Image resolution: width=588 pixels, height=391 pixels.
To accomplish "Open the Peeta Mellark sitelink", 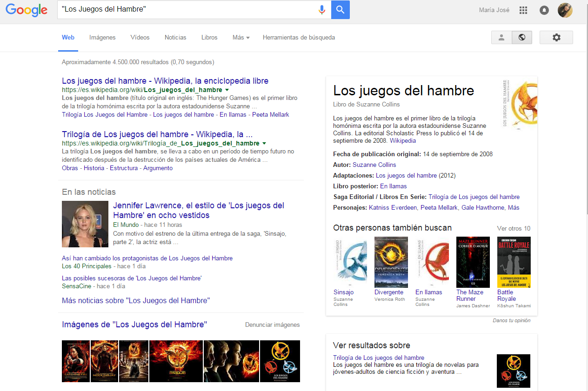I will click(270, 115).
